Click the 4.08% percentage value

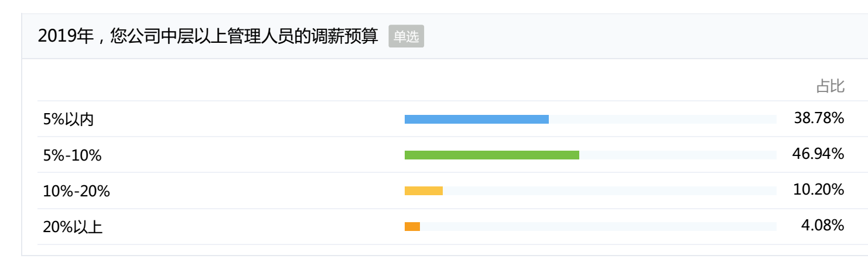(823, 226)
